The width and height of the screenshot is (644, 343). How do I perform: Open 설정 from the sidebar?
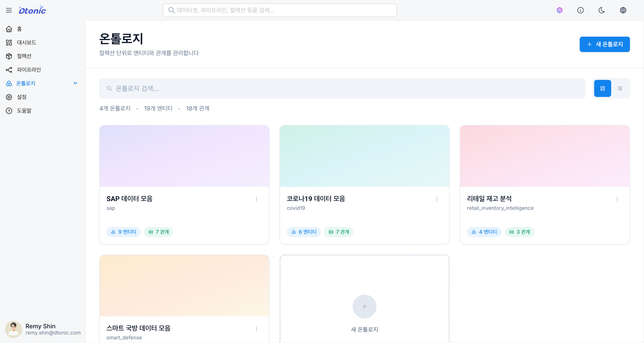(9, 97)
